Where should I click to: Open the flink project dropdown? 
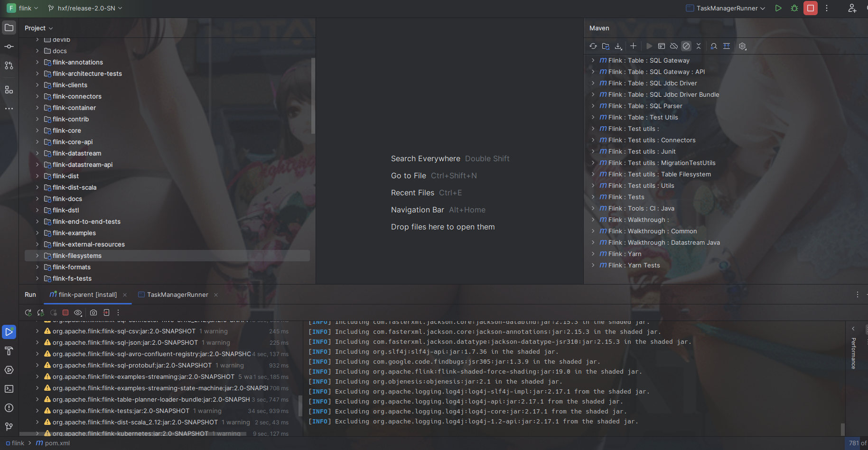(x=23, y=8)
